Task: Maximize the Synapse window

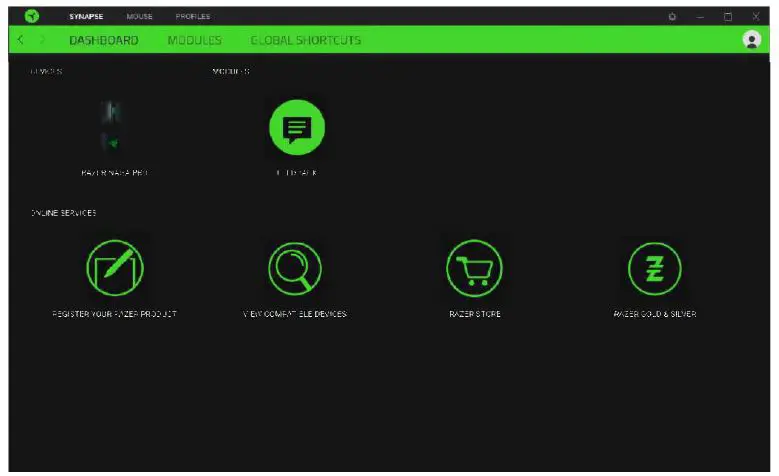Action: 728,16
